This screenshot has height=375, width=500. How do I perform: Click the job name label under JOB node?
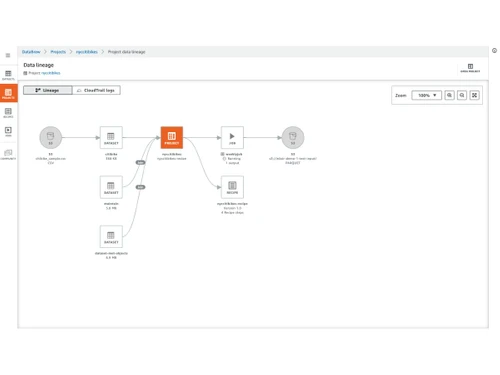234,154
